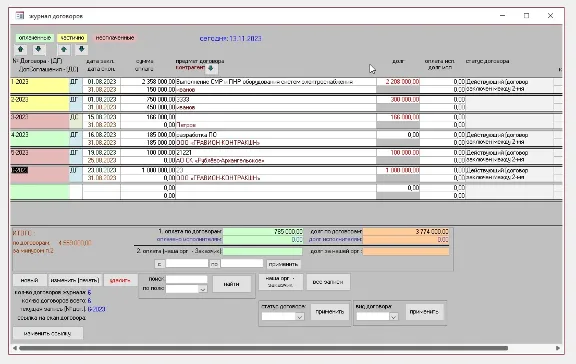576x364 pixels.
Task: Click the end date cell 25.08.2023
Action: point(101,160)
